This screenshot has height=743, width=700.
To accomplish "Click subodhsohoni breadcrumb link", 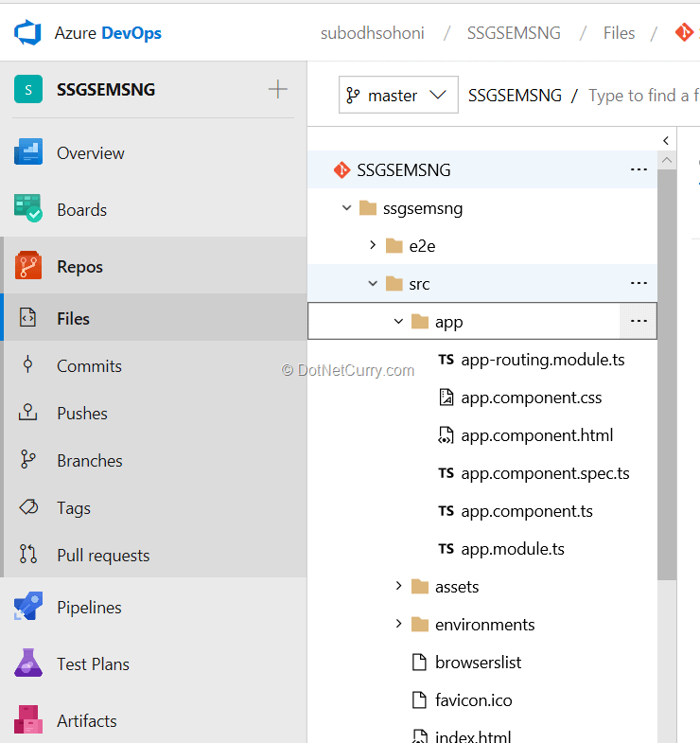I will (x=373, y=33).
